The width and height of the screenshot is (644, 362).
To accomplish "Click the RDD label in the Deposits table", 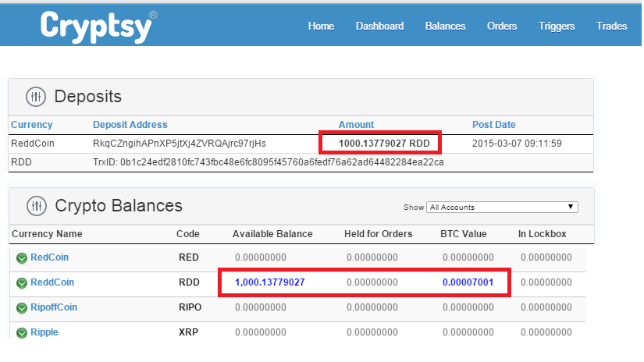I will (x=21, y=162).
